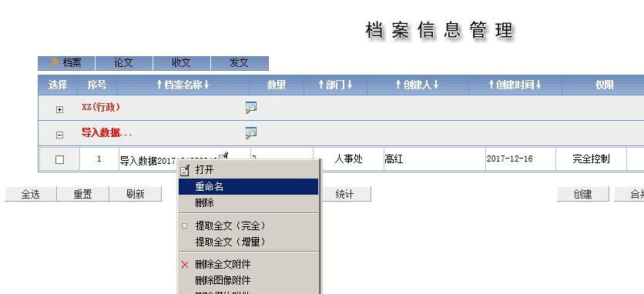This screenshot has width=644, height=294.
Task: Open the 收文 tab
Action: pos(182,63)
